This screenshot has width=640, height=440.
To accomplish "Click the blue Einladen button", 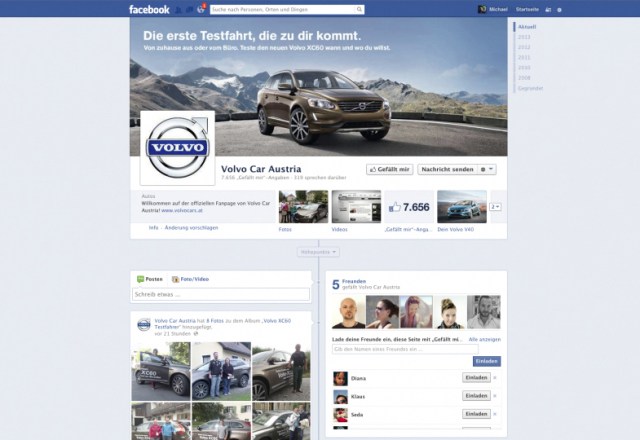I will (x=487, y=361).
